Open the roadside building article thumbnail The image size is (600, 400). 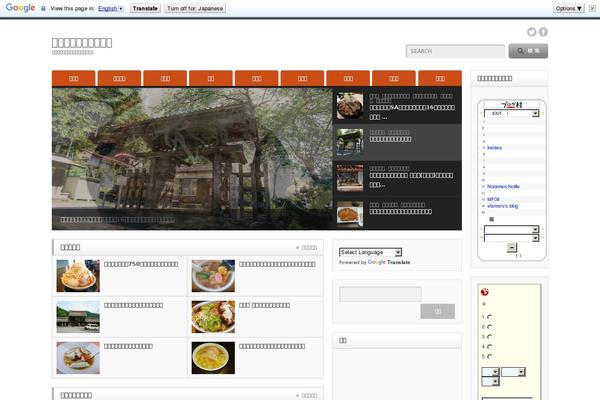pyautogui.click(x=78, y=317)
